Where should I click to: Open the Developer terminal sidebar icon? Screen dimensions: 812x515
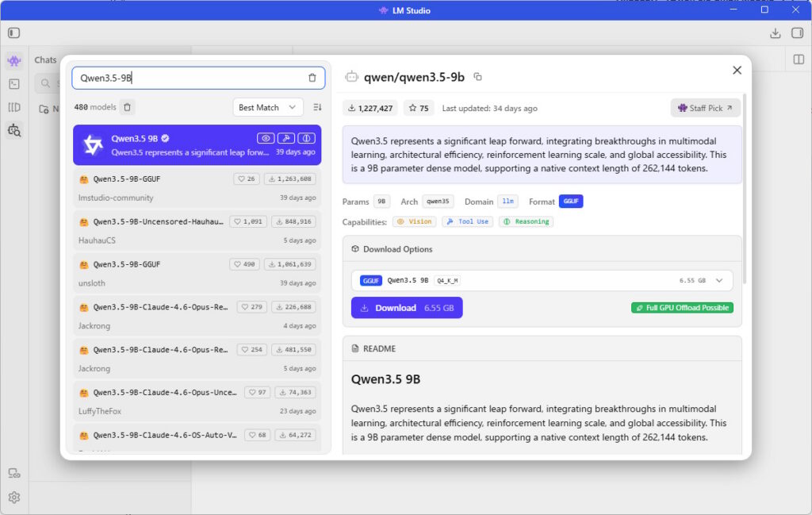click(x=13, y=84)
